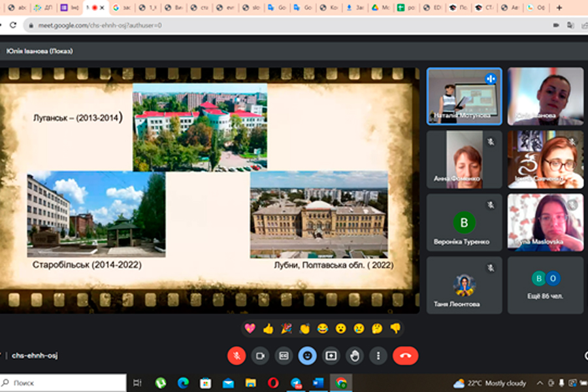Open a new browser tab

tap(559, 8)
